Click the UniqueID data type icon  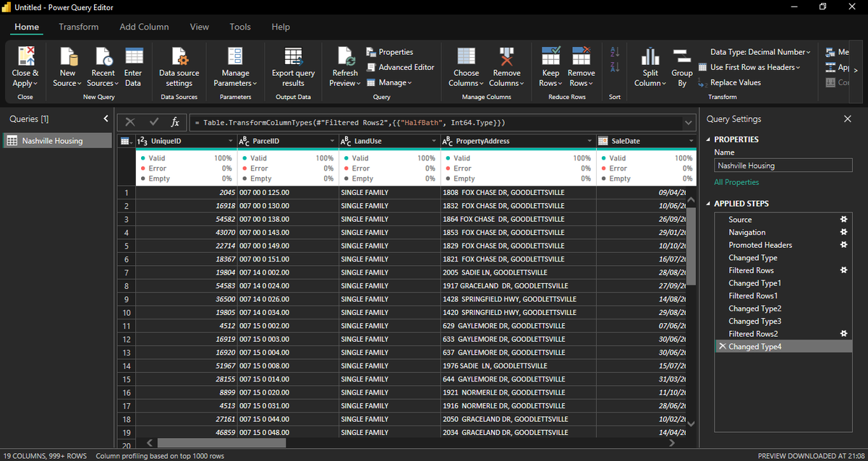click(142, 141)
